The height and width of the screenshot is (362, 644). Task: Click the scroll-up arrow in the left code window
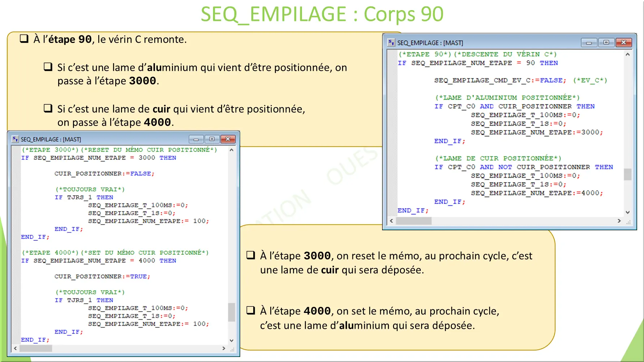tap(232, 150)
